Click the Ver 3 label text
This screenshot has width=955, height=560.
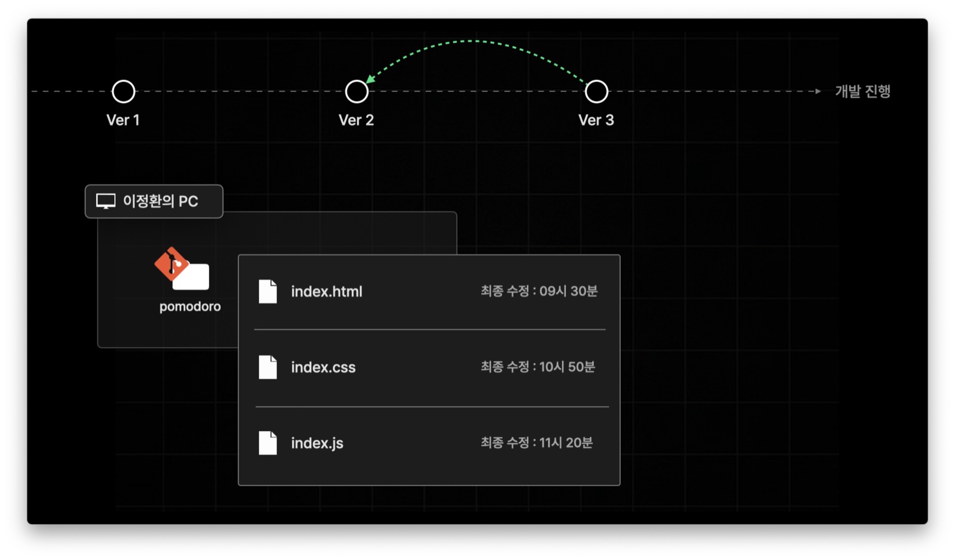(x=596, y=120)
